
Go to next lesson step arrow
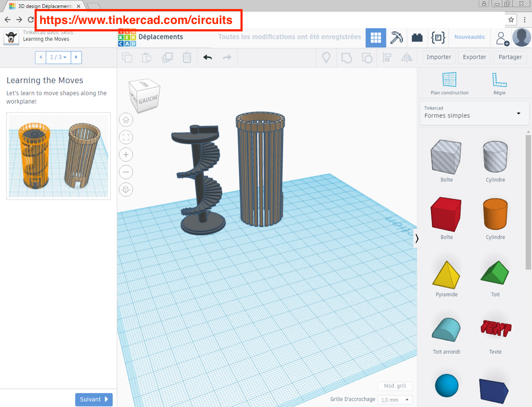(x=76, y=57)
